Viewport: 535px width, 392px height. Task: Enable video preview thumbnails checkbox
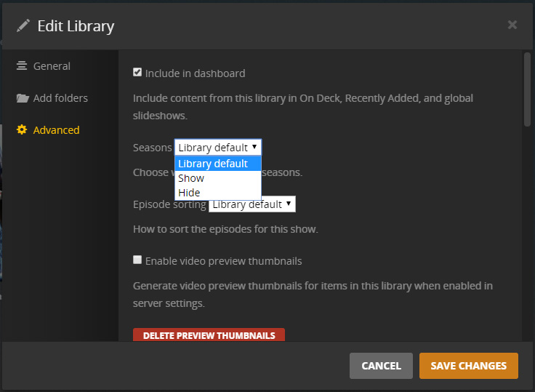pos(137,260)
